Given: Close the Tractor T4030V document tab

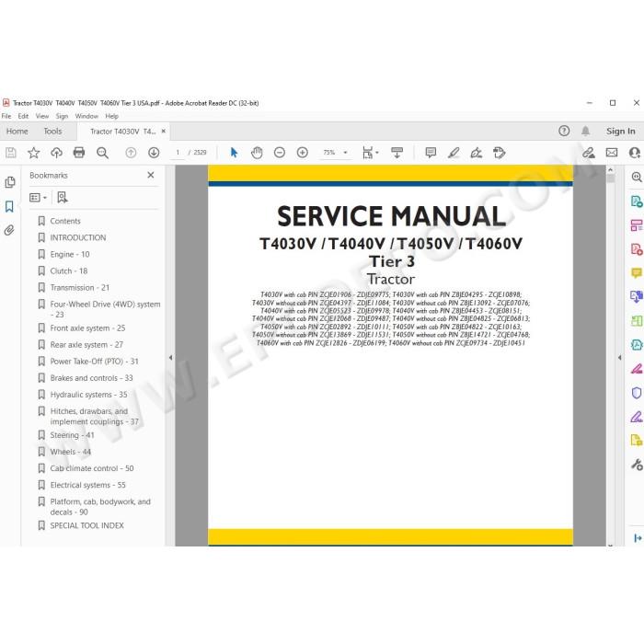Looking at the screenshot, I should point(164,131).
